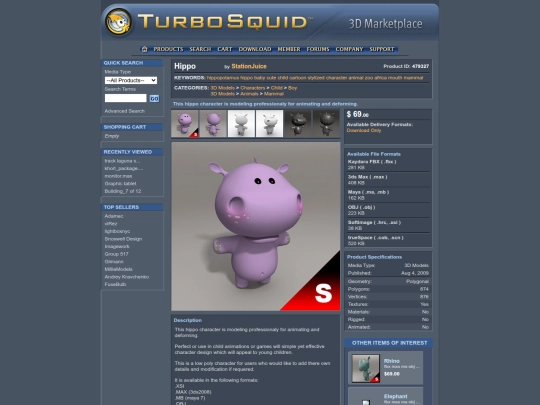The height and width of the screenshot is (405, 540).
Task: Open top seller Andrey Kravchenko link
Action: point(127,277)
